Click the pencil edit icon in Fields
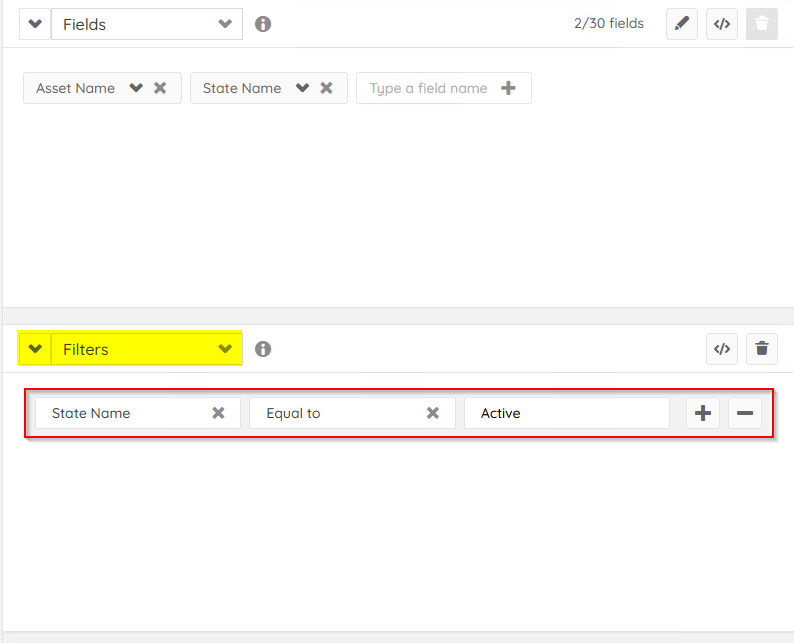The height and width of the screenshot is (643, 794). tap(682, 24)
